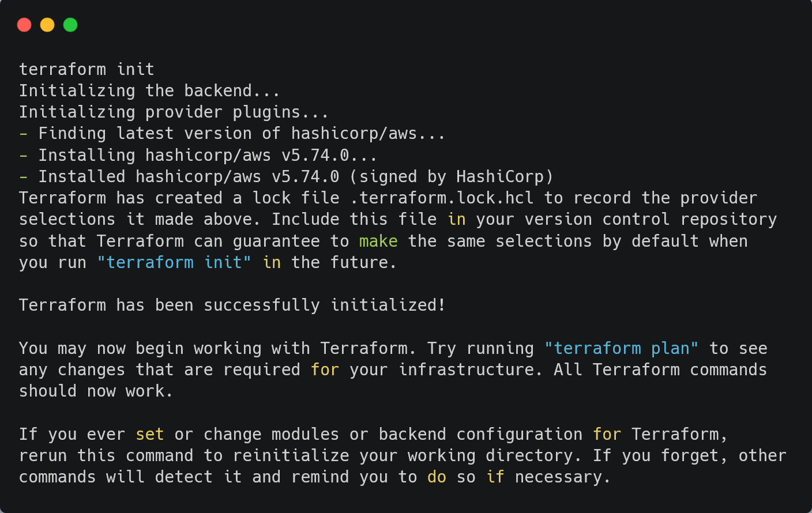Click the green maximize window button
The height and width of the screenshot is (513, 812).
coord(70,25)
